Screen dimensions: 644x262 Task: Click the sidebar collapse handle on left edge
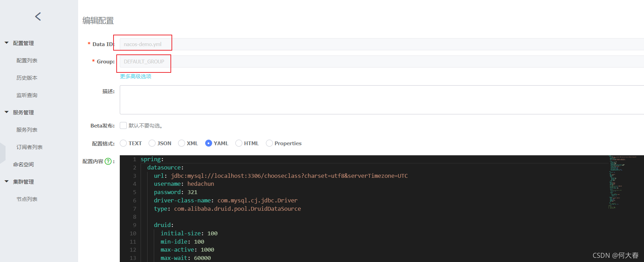click(2, 152)
